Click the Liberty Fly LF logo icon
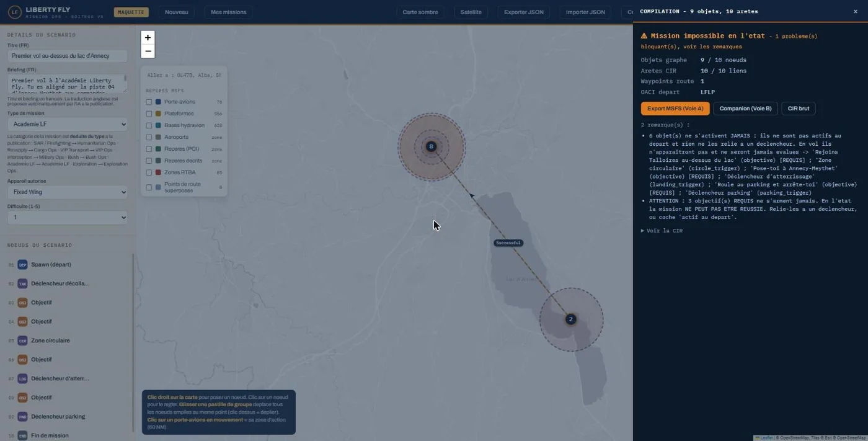The image size is (868, 441). tap(14, 12)
